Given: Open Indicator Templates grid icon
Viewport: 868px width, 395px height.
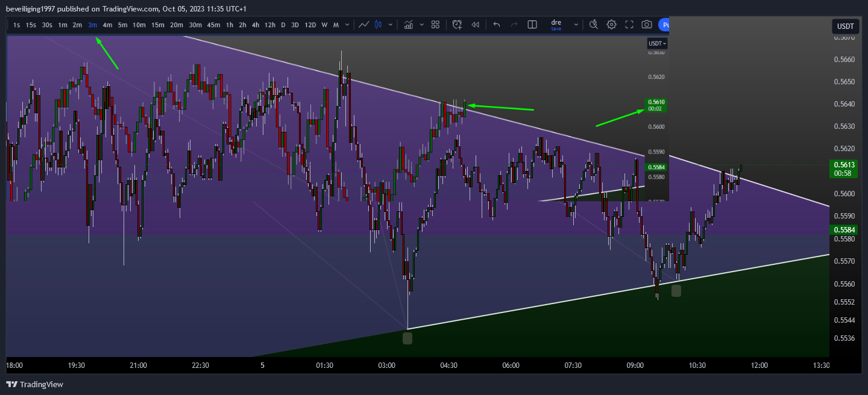Looking at the screenshot, I should point(435,25).
